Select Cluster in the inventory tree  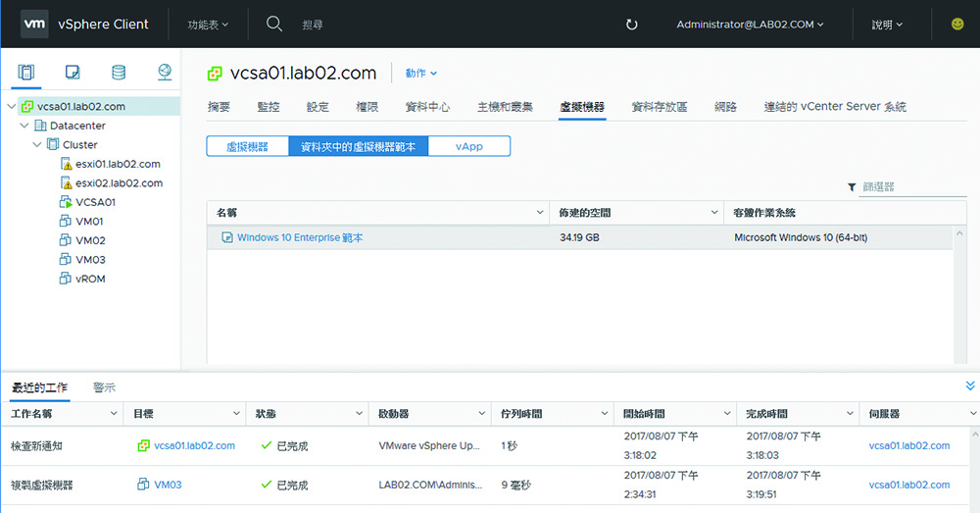point(80,144)
